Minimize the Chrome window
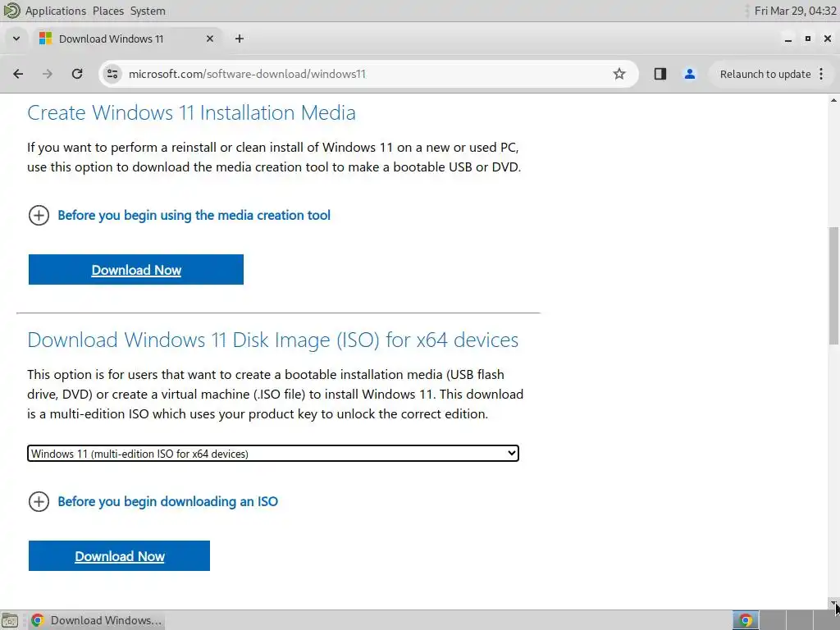This screenshot has height=630, width=840. [788, 39]
